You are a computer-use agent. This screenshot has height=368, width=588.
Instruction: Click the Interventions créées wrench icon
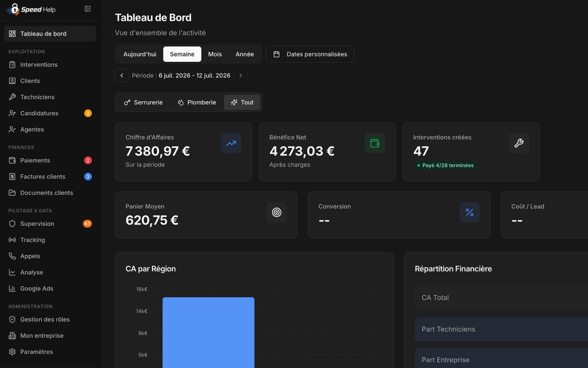coord(519,143)
